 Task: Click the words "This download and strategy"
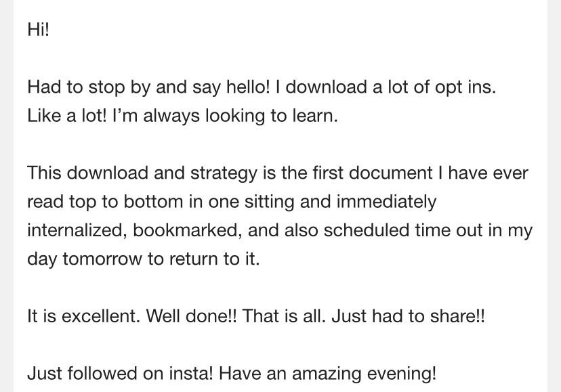tap(142, 173)
